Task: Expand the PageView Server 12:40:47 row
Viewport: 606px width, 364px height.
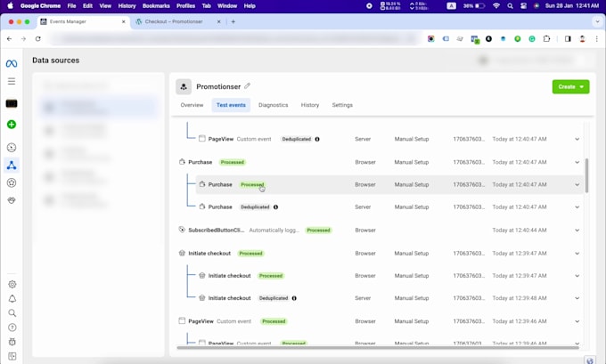Action: tap(577, 139)
